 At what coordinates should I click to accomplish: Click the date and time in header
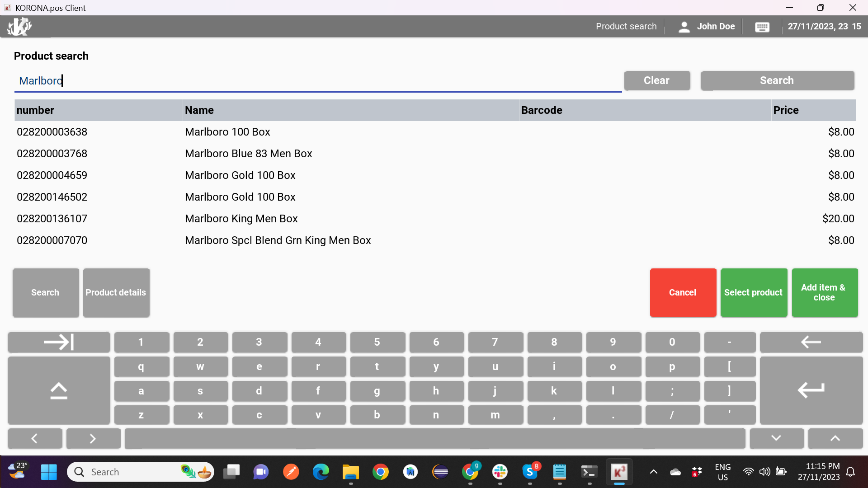click(824, 26)
